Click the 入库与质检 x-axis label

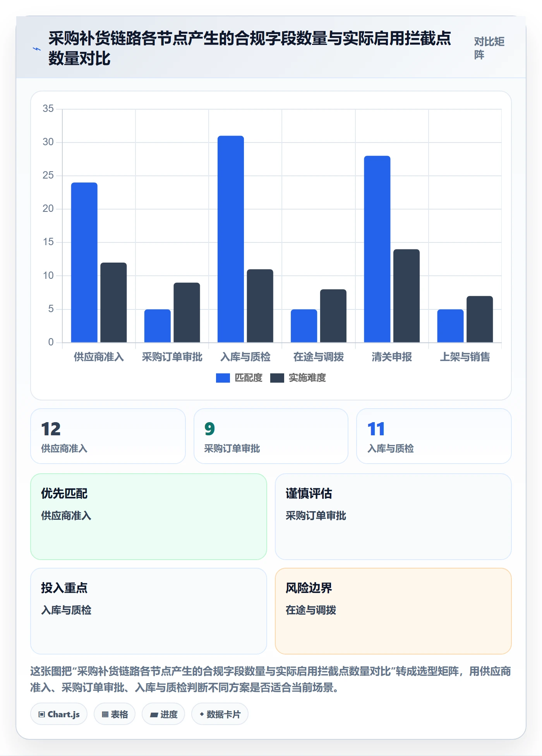(245, 357)
